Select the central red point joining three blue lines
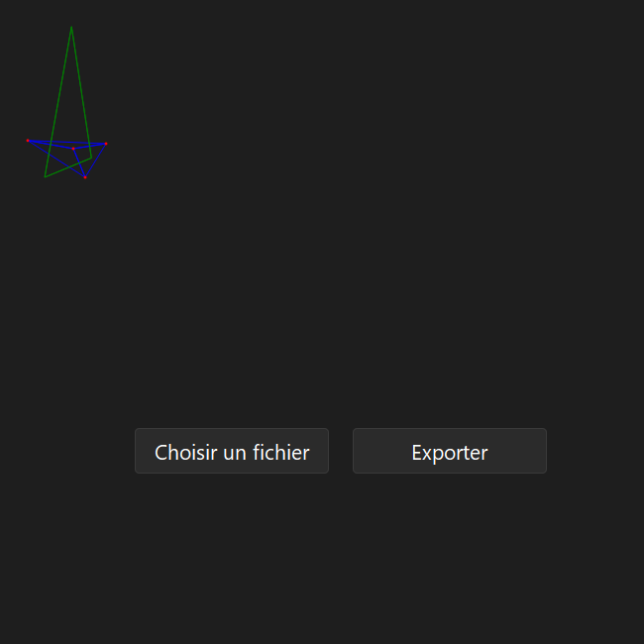The width and height of the screenshot is (644, 644). tap(73, 149)
